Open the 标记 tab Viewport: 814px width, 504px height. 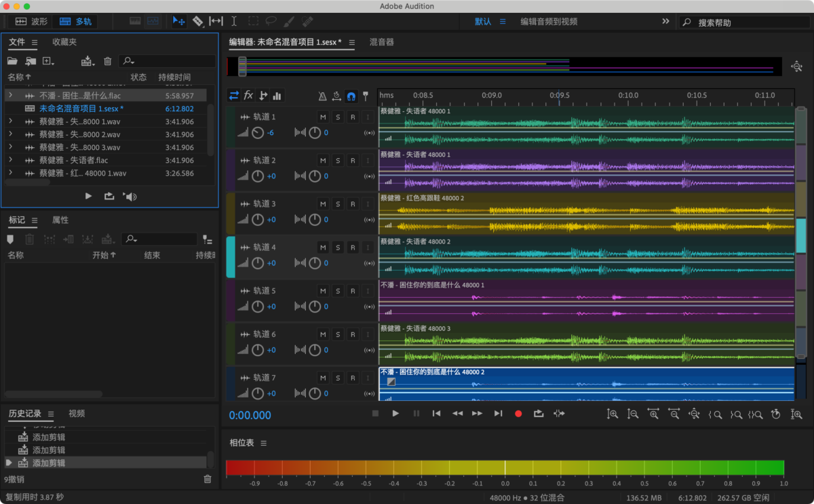tap(17, 220)
